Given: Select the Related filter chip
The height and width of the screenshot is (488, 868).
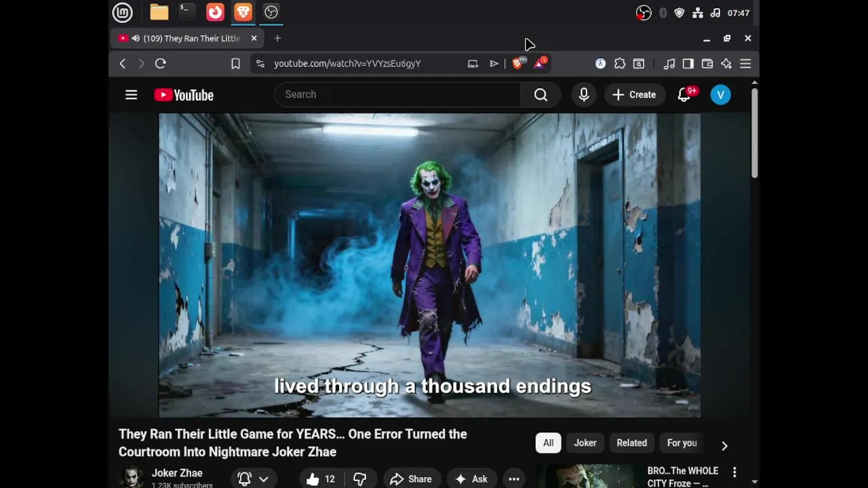Looking at the screenshot, I should (x=631, y=443).
